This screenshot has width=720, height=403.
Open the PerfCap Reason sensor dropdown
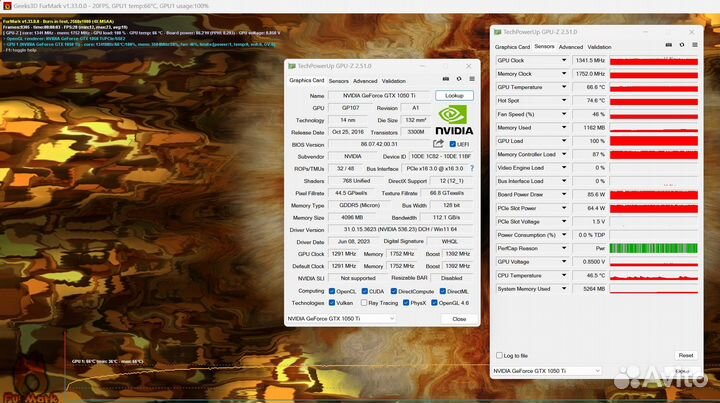click(x=564, y=248)
